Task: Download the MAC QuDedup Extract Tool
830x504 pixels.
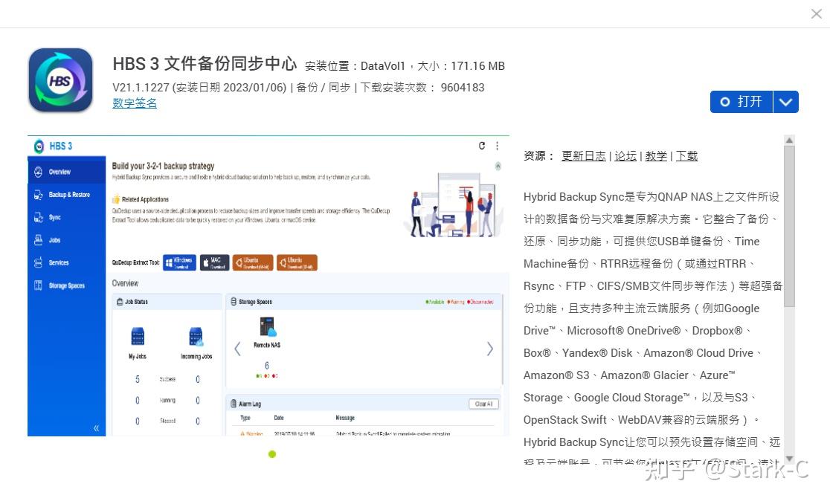Action: [214, 262]
